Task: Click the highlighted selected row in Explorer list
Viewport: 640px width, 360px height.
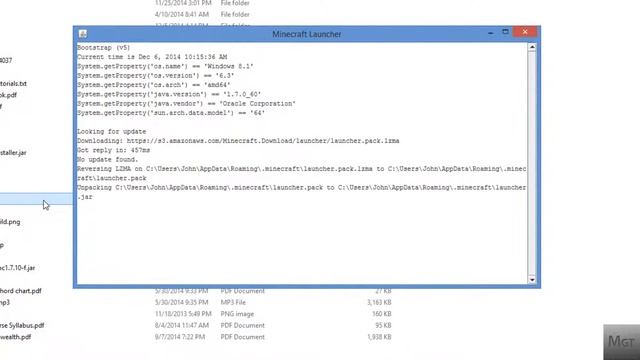Action: pos(36,199)
